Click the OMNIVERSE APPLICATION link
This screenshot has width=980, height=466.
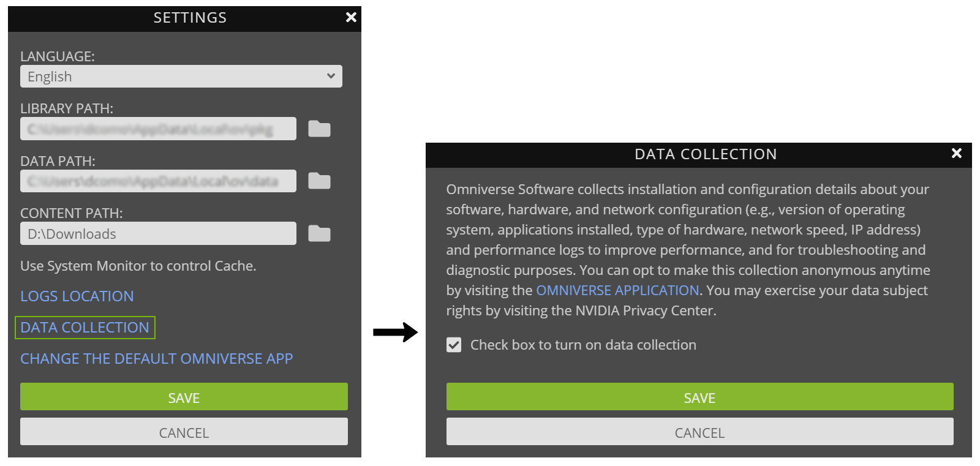[x=617, y=290]
